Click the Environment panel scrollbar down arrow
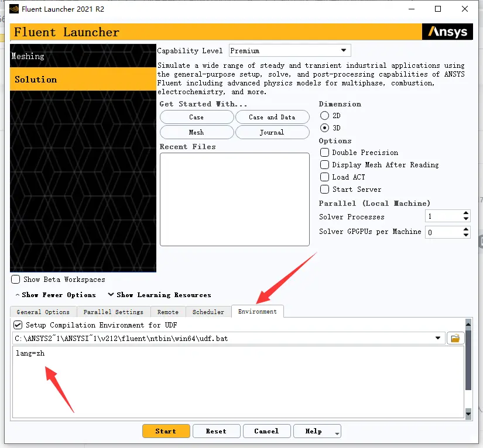This screenshot has height=448, width=483. pyautogui.click(x=468, y=414)
